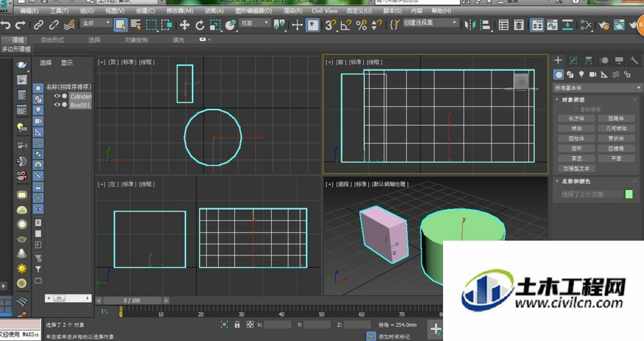
Task: Click the Undo arrow in main toolbar
Action: [6, 25]
